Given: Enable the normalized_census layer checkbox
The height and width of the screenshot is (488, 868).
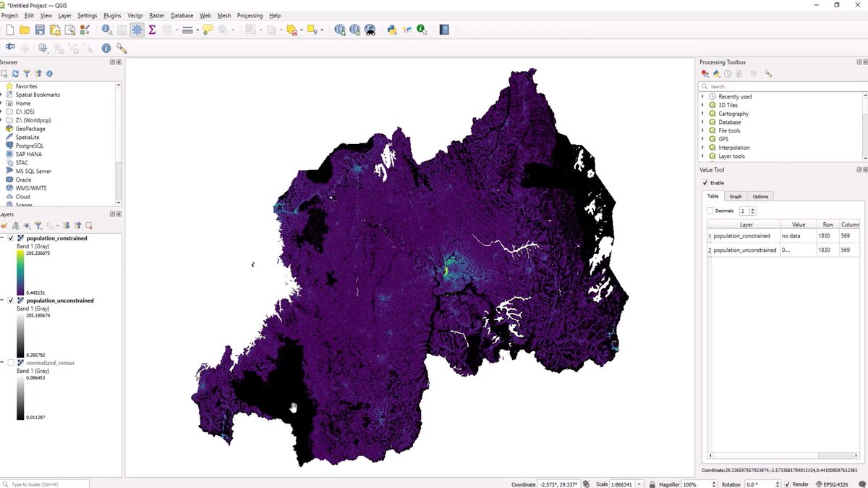Looking at the screenshot, I should click(x=11, y=362).
